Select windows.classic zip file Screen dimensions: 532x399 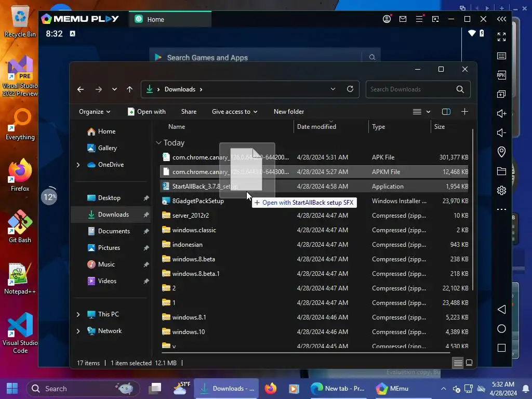[314, 230]
